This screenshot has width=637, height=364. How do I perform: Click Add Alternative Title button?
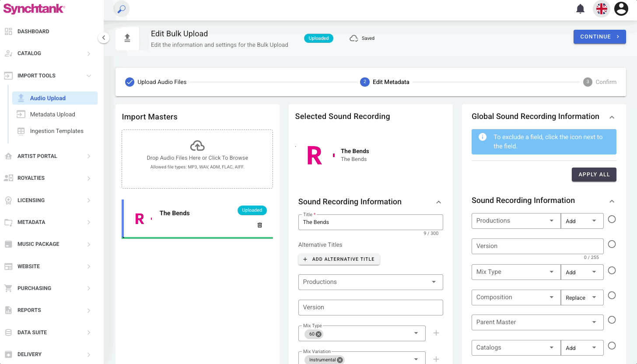(339, 259)
